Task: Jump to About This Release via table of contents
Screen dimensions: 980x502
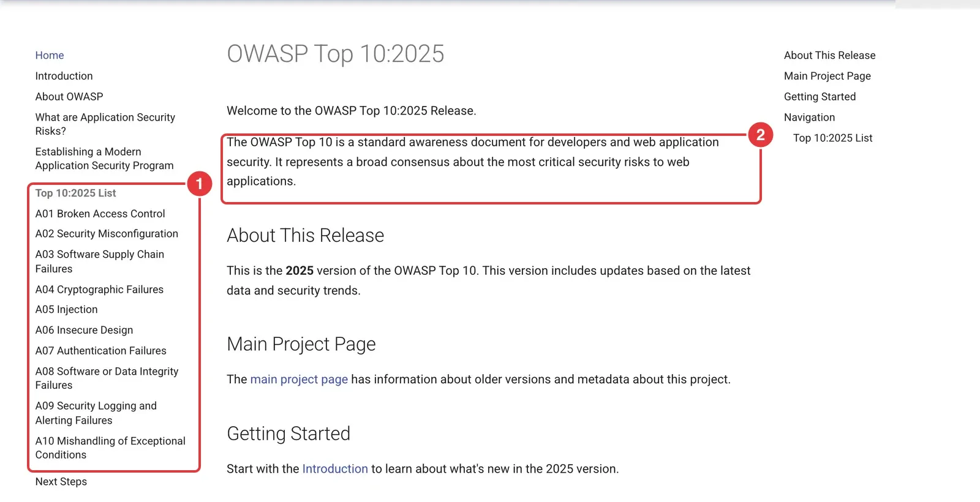Action: pyautogui.click(x=829, y=55)
